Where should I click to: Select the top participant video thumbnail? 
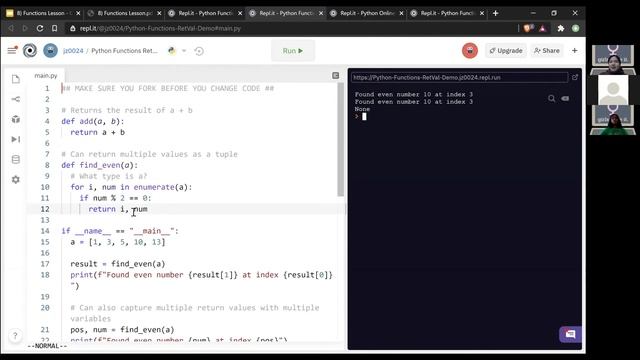point(613,60)
